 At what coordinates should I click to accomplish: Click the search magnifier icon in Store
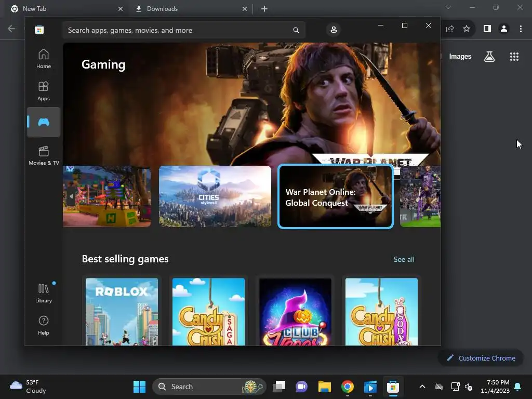(x=296, y=30)
